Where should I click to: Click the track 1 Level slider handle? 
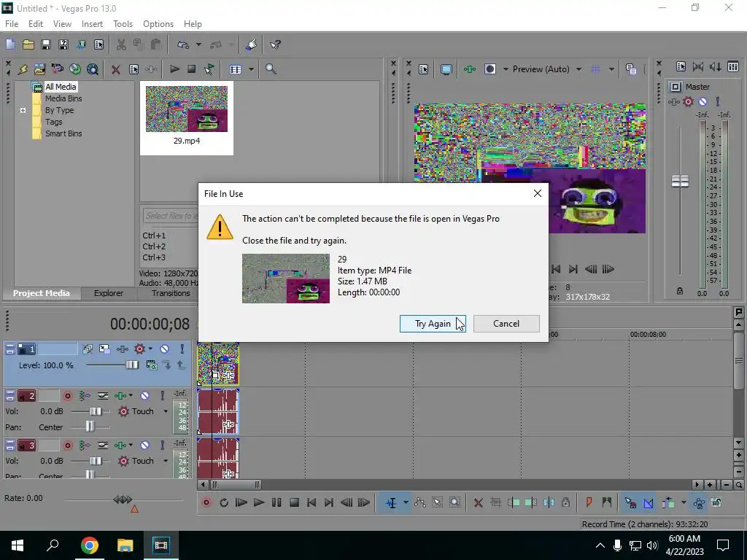pyautogui.click(x=131, y=365)
